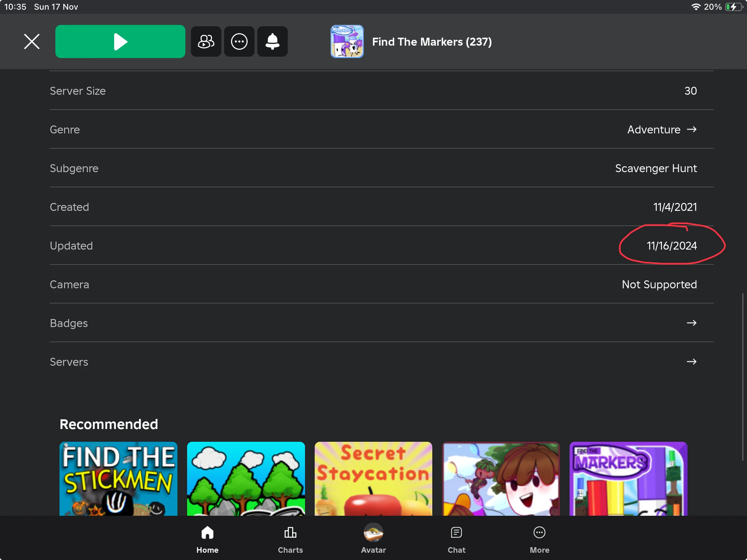Open the Adventure genre arrow

(692, 129)
